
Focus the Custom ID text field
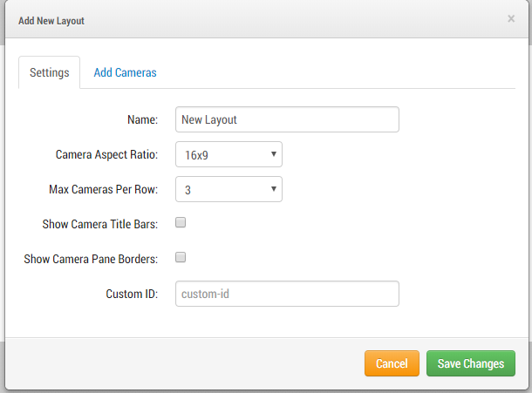(287, 294)
